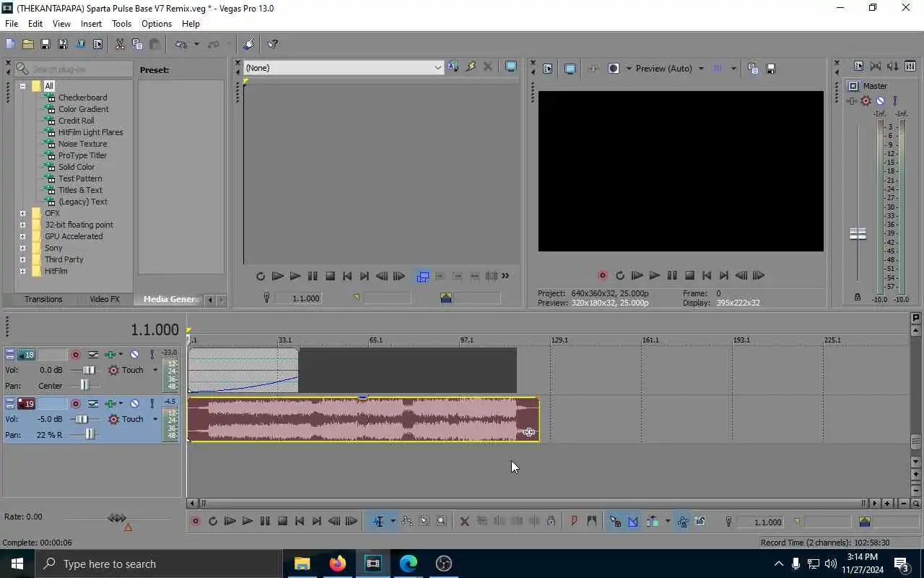Expand the GPU Accelerated folder

pos(22,236)
